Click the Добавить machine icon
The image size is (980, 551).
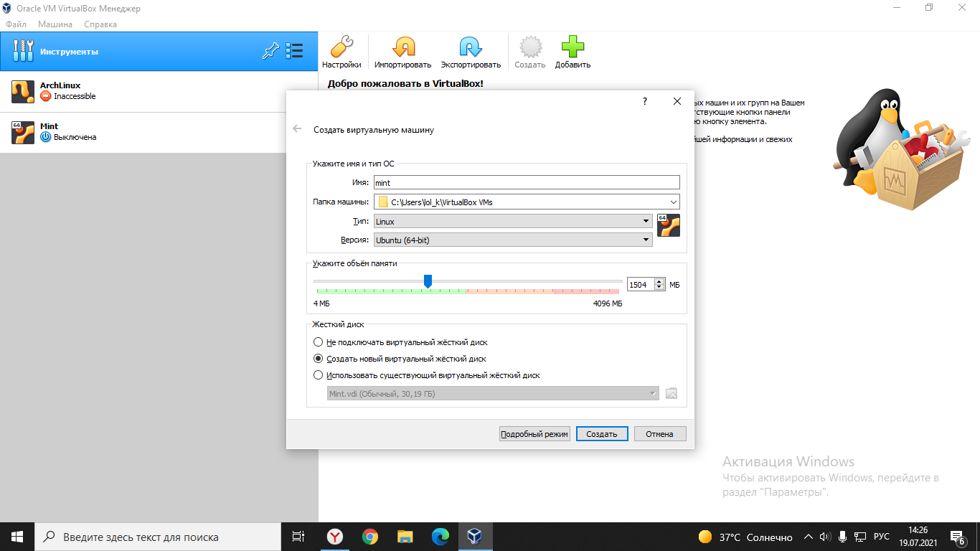(x=572, y=50)
